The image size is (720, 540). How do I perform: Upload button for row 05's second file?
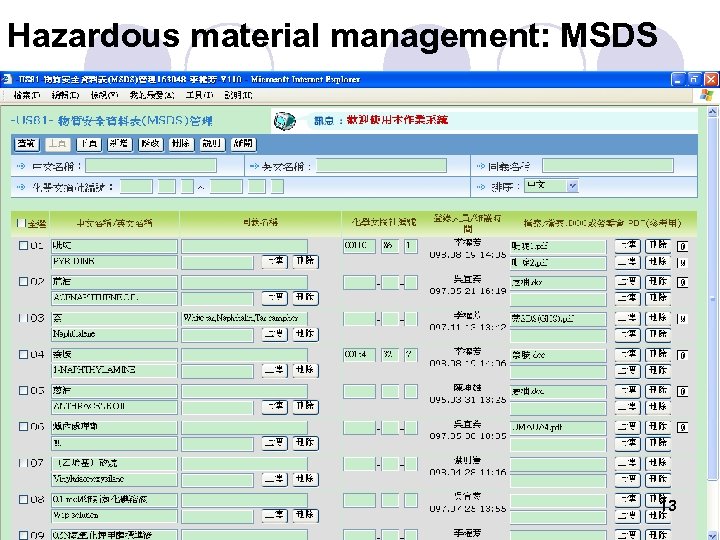tap(628, 407)
